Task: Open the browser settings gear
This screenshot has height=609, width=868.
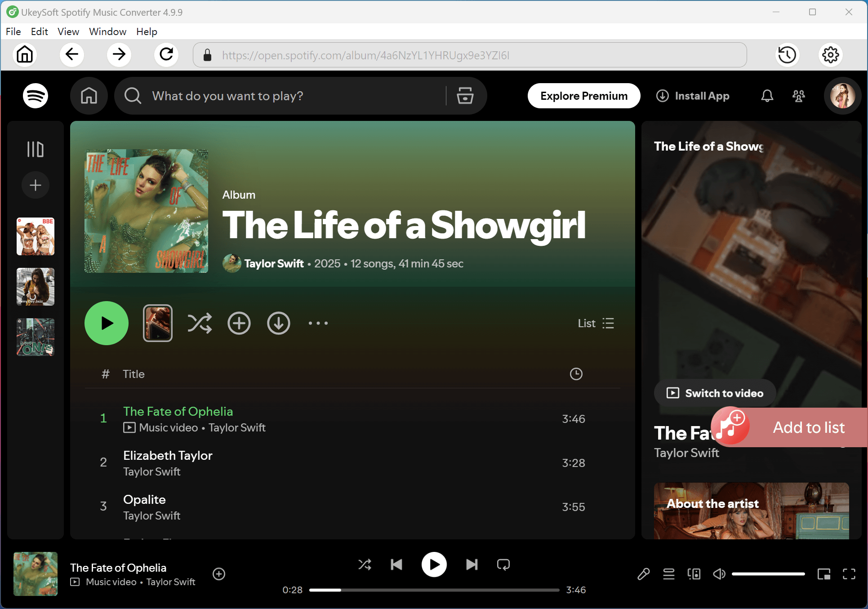Action: 830,55
